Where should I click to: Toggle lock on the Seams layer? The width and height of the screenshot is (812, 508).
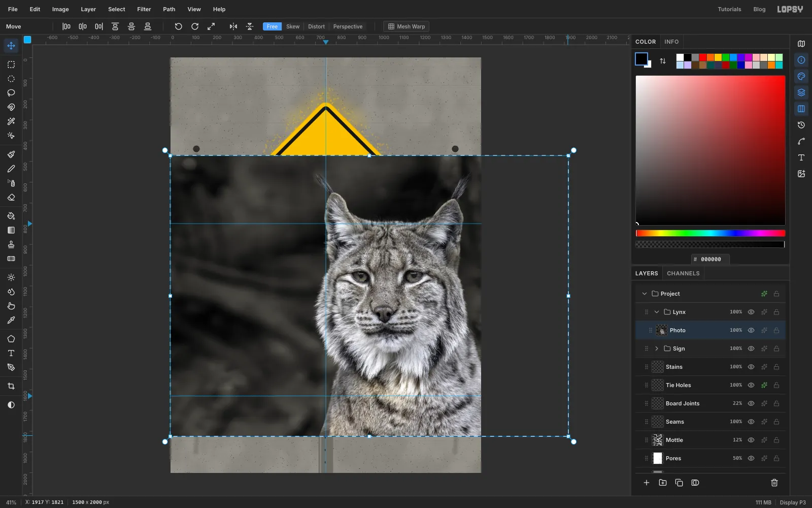click(x=776, y=422)
